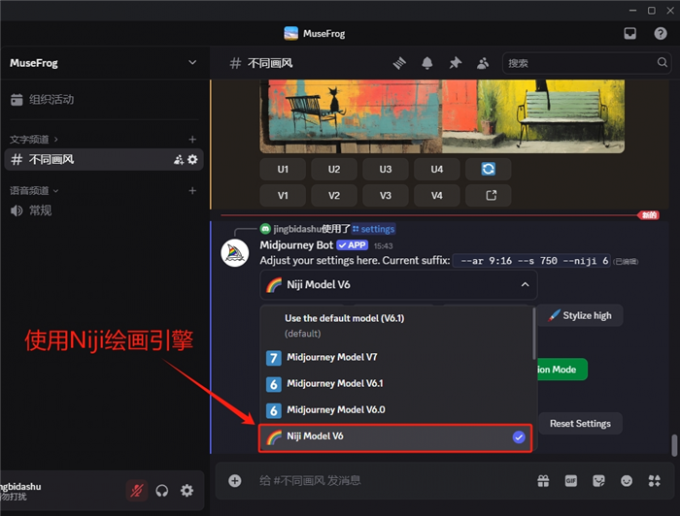This screenshot has width=680, height=516.
Task: Create variation with V3
Action: tap(385, 195)
